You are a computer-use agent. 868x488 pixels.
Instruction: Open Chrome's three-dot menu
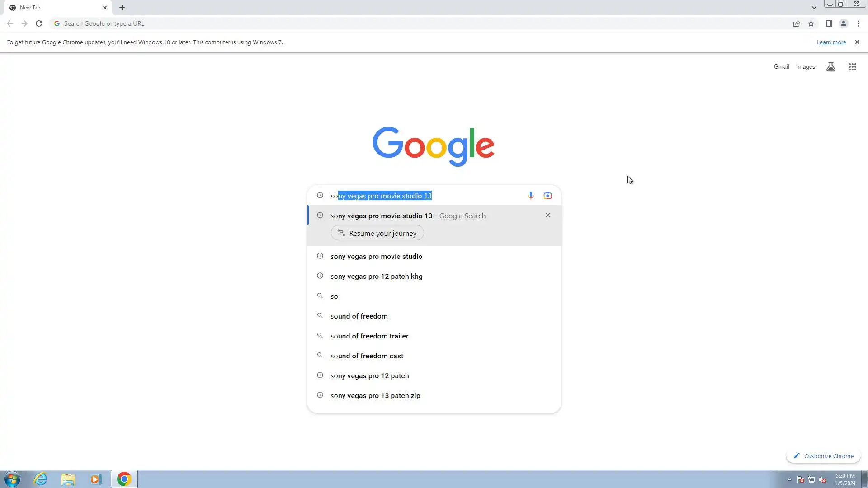[858, 24]
